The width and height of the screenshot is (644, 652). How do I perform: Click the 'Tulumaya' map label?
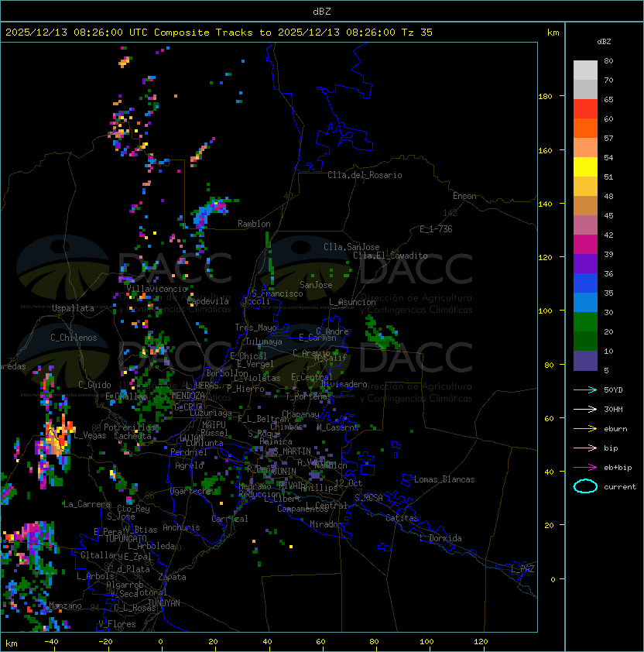pyautogui.click(x=264, y=341)
